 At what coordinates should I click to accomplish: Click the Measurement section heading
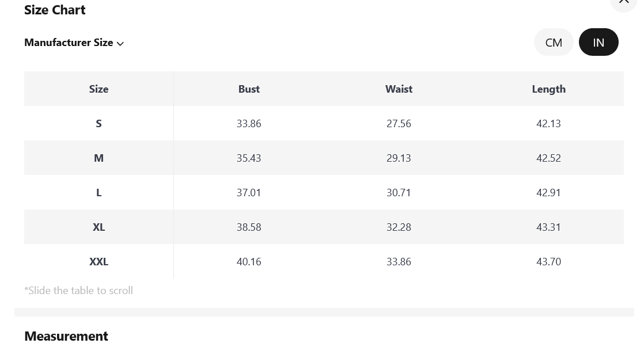coord(66,336)
